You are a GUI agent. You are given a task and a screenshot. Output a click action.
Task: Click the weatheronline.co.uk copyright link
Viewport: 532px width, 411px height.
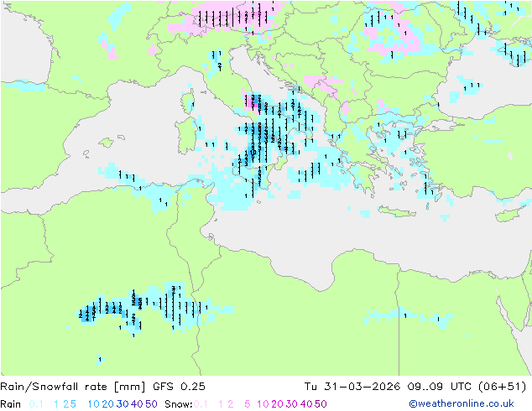[462, 403]
